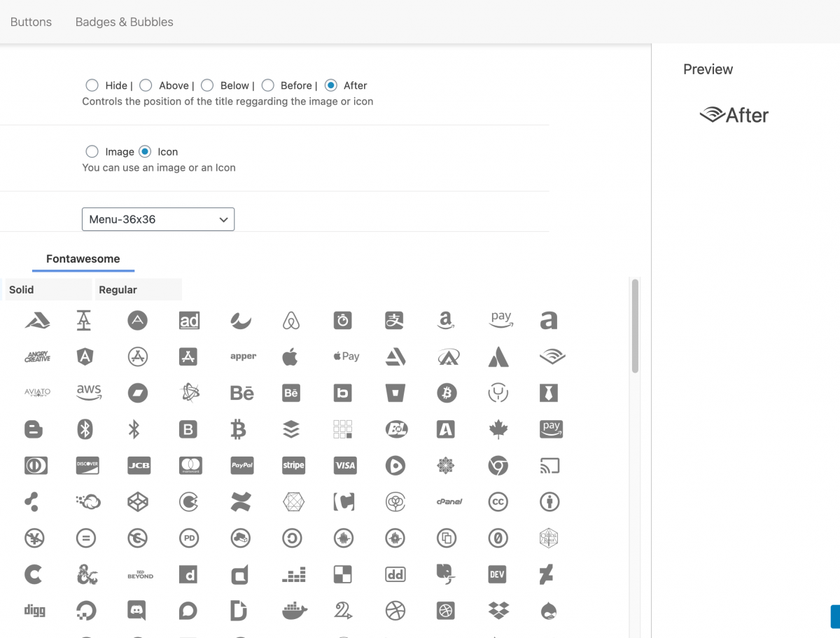Choose the Dropbox icon
The width and height of the screenshot is (840, 638).
[x=498, y=611]
